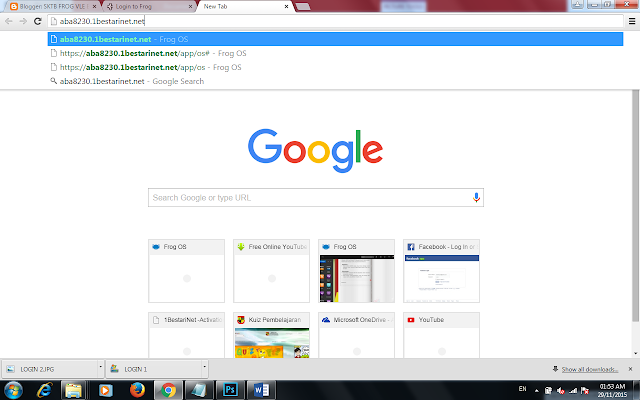The image size is (640, 400).
Task: Open a new tab with the plus button
Action: pyautogui.click(x=302, y=7)
